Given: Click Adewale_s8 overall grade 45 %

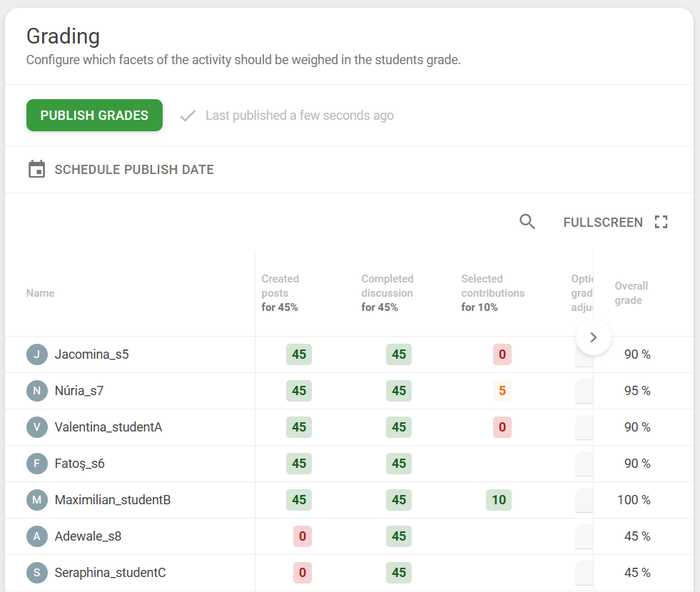Looking at the screenshot, I should (x=637, y=536).
